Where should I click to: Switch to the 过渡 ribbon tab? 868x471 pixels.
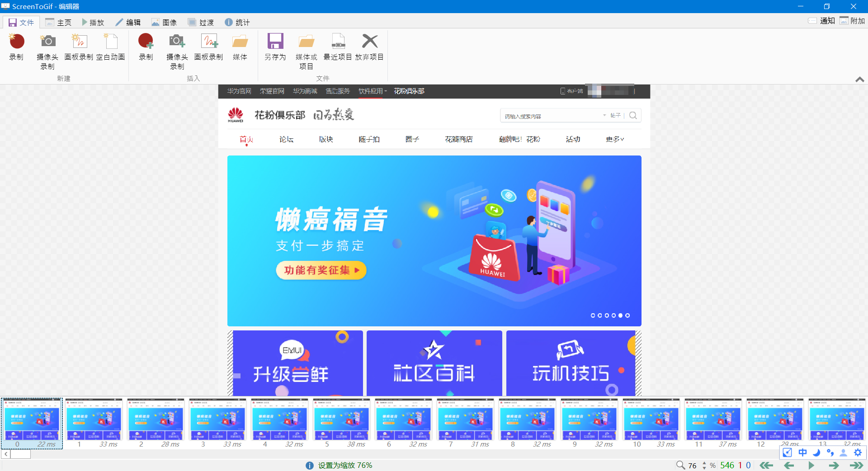201,22
